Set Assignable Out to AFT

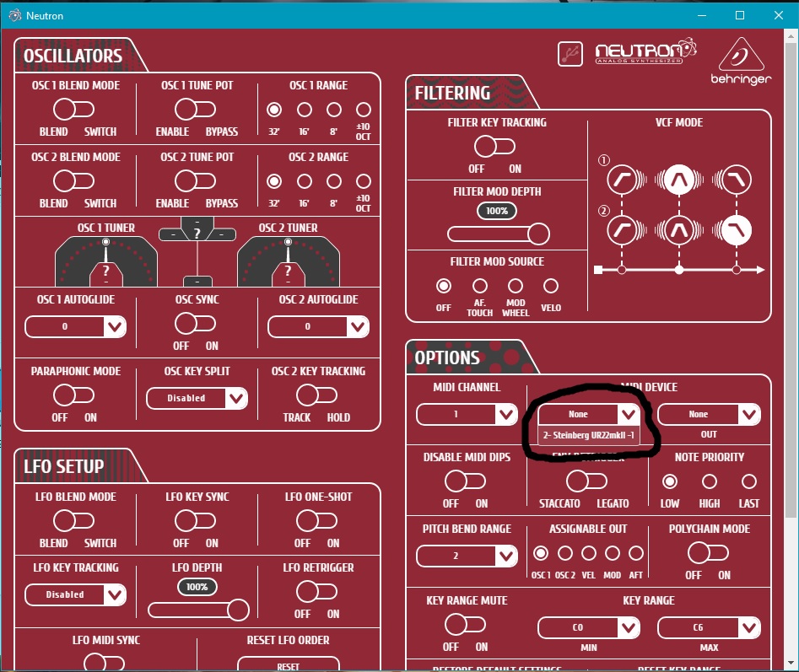tap(636, 553)
